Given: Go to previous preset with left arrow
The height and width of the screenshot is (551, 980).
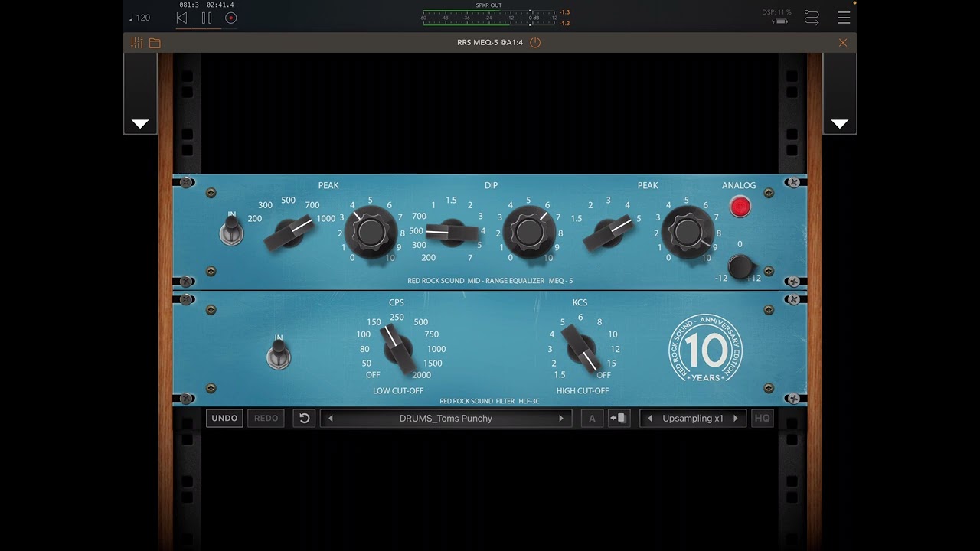Looking at the screenshot, I should coord(331,419).
